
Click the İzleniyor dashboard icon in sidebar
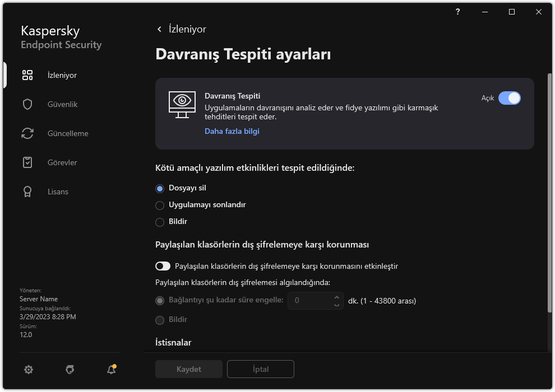tap(27, 75)
